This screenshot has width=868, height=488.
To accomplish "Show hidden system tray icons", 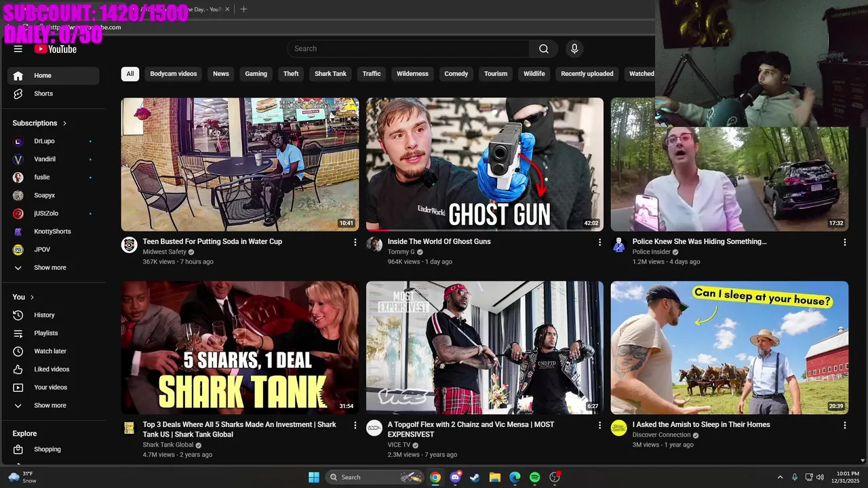I will click(780, 477).
